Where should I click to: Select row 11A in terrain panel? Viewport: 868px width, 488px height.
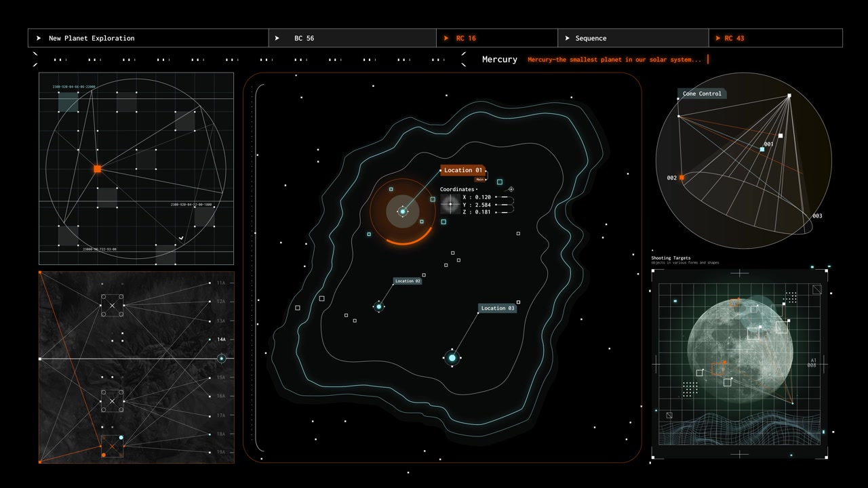[x=221, y=283]
